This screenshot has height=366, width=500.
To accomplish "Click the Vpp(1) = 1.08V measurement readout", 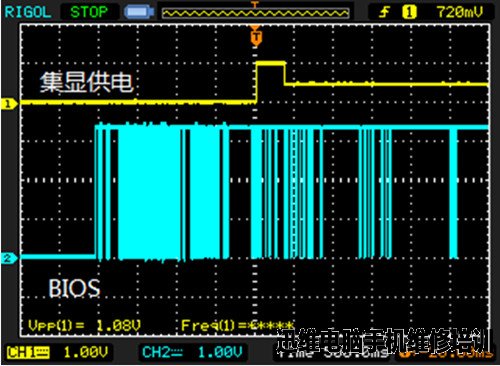I will coord(84,325).
